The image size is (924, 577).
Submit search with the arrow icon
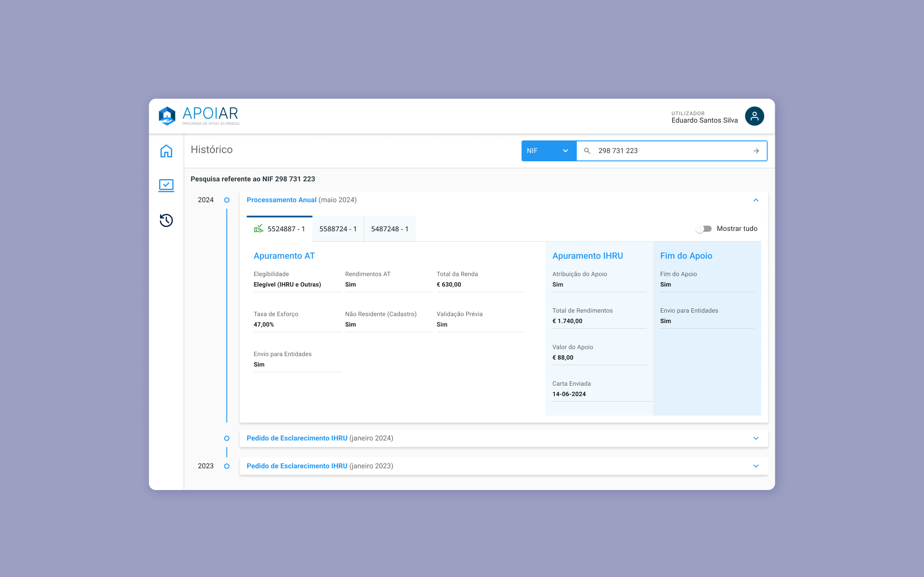pos(756,151)
